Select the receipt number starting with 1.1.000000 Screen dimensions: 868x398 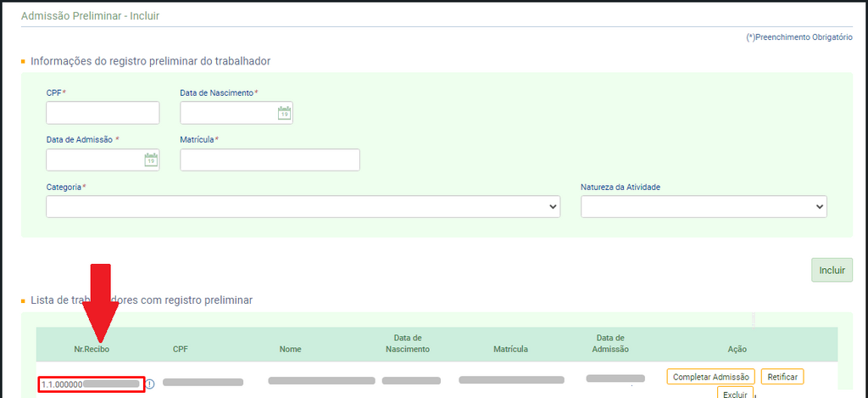pyautogui.click(x=91, y=384)
